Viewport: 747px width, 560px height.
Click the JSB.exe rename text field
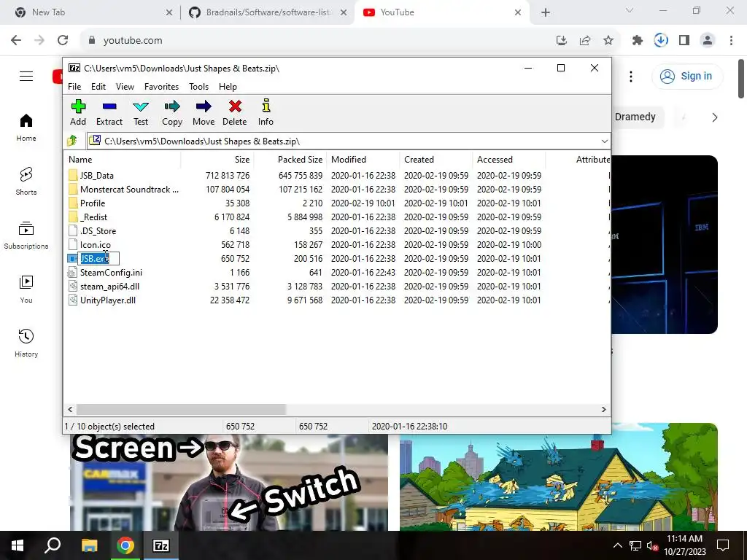coord(98,259)
